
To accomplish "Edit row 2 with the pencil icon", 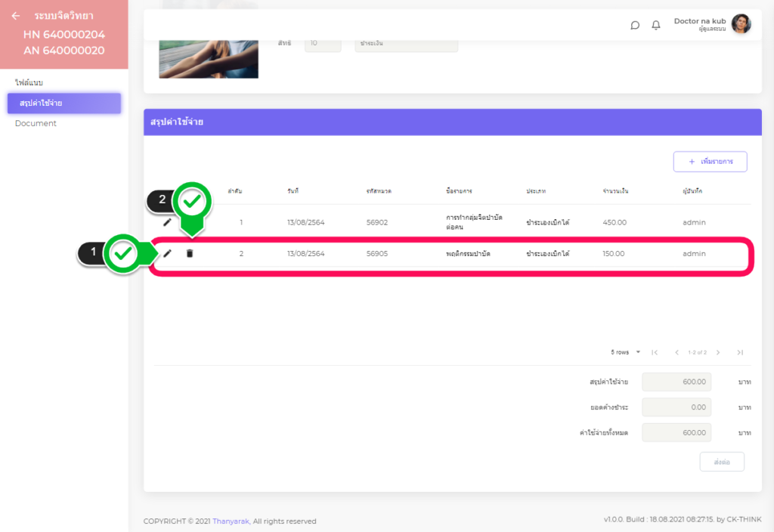I will point(167,253).
